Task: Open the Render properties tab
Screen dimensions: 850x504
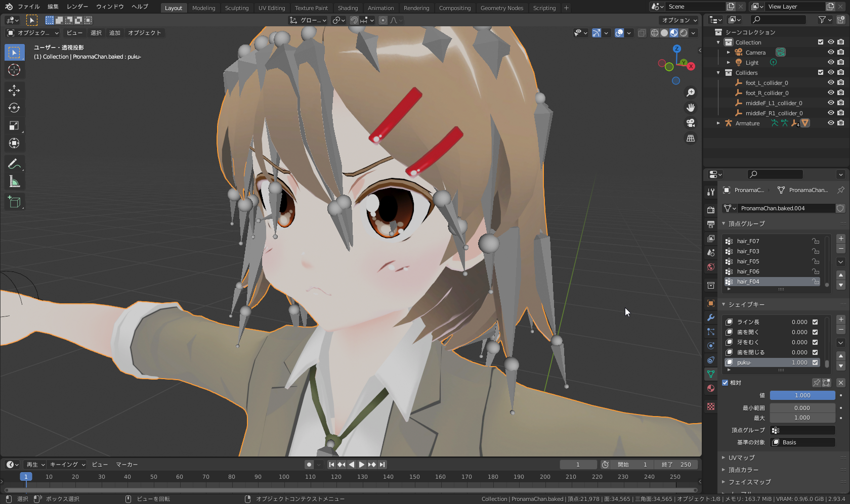Action: point(711,210)
